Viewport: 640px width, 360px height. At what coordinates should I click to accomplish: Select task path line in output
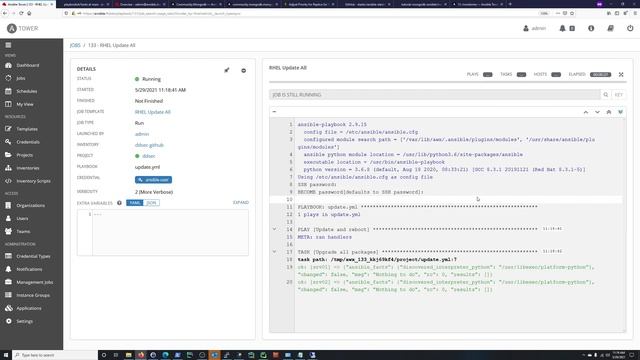tap(377, 260)
